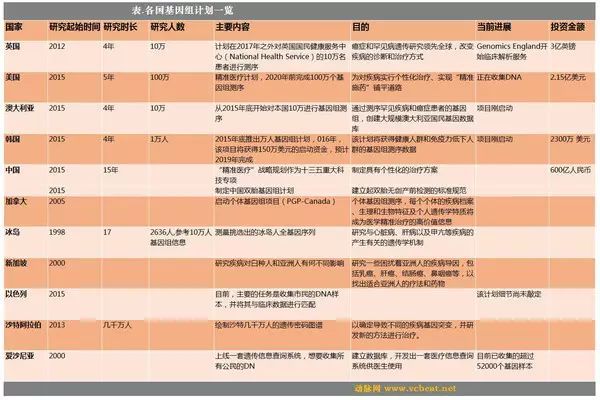
Task: Click the 正在收集DNA progress cell
Action: point(499,77)
